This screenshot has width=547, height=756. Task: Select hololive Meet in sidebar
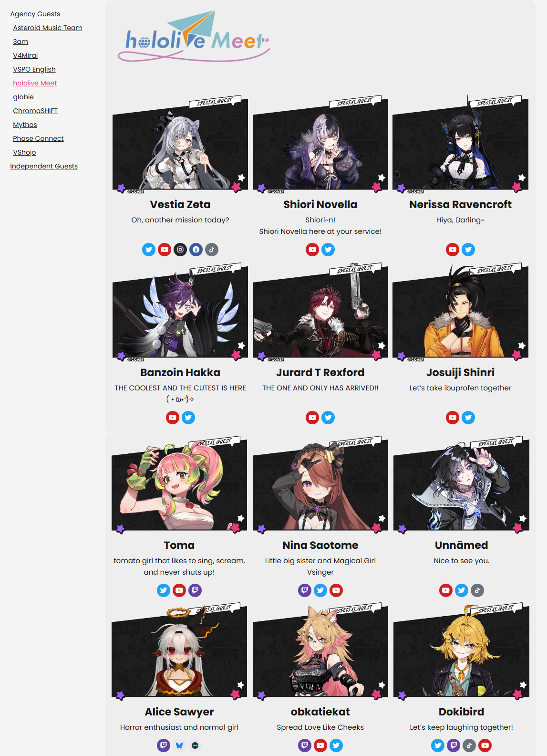[x=35, y=83]
